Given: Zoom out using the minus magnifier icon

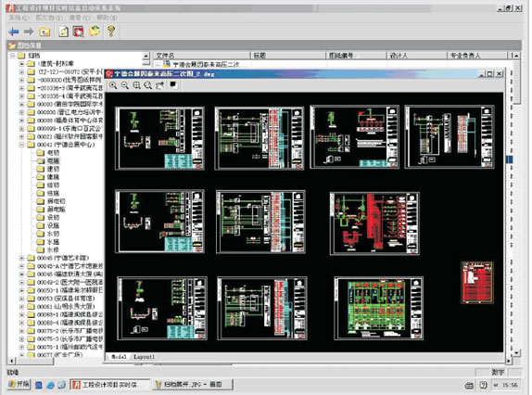Looking at the screenshot, I should tap(125, 85).
